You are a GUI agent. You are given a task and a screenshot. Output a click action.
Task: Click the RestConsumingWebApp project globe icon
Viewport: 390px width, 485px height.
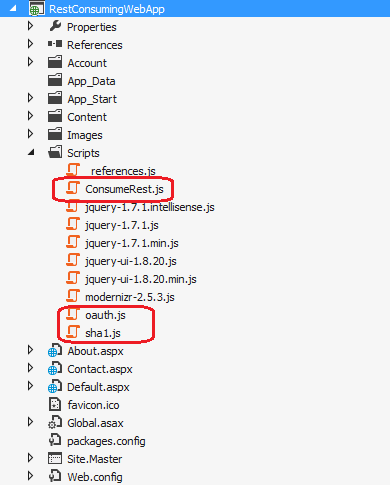tap(37, 8)
